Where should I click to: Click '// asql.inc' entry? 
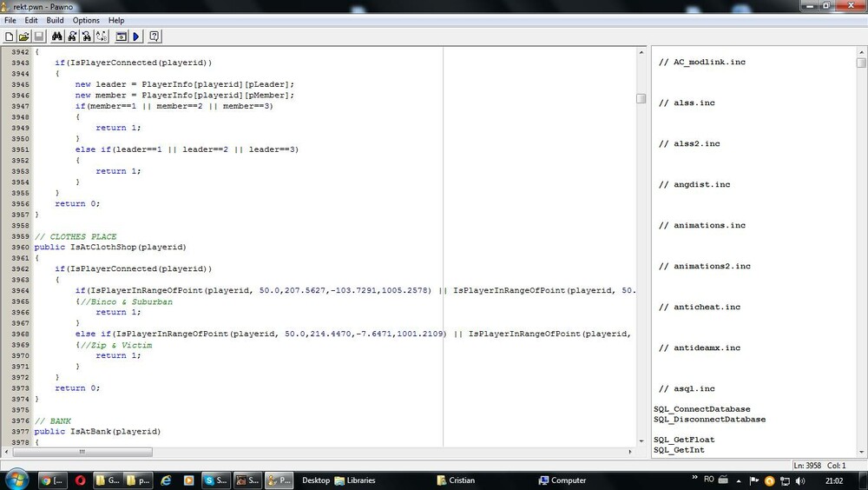pyautogui.click(x=687, y=388)
